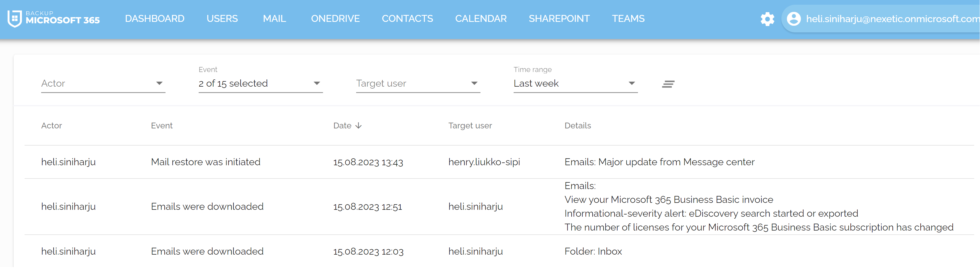
Task: Open the Event dropdown showing 2 of 15 selected
Action: pos(261,84)
